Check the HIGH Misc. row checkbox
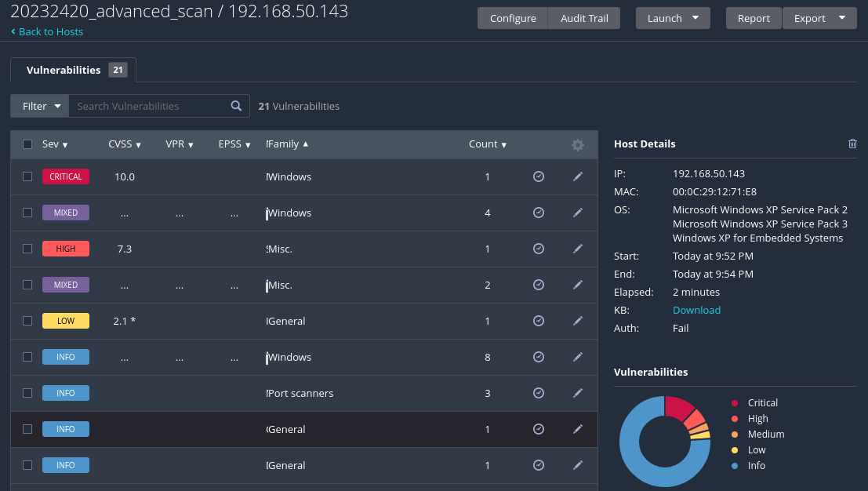 point(27,249)
